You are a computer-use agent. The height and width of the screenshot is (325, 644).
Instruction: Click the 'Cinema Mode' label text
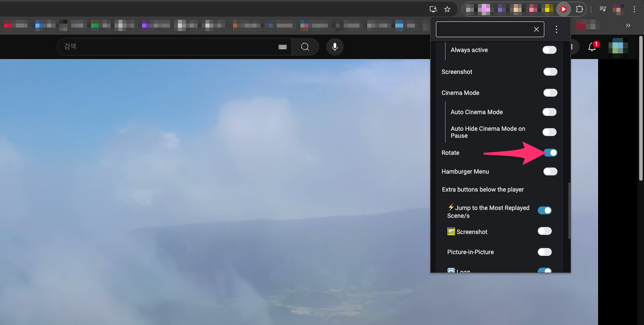(460, 93)
